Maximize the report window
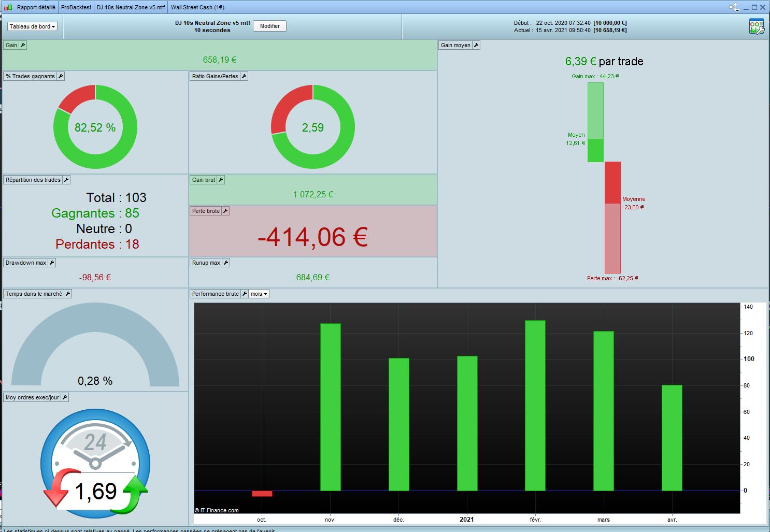Viewport: 770px width, 532px height. 754,7
